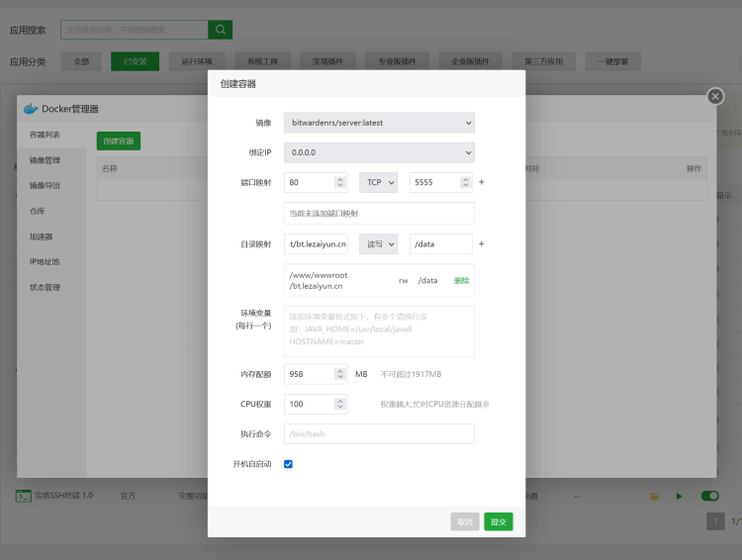Screen dimensions: 742x560
Task: Open 加速器 in Docker sidebar
Action: click(51, 236)
